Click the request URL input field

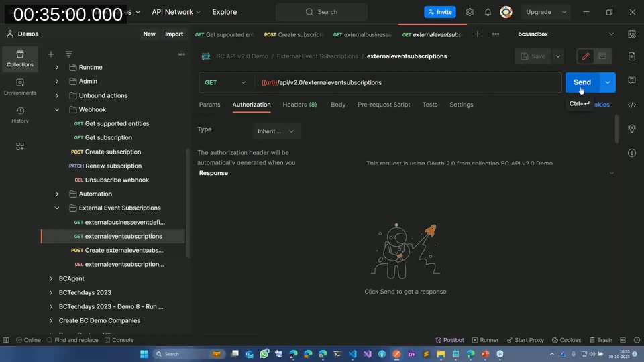[407, 82]
